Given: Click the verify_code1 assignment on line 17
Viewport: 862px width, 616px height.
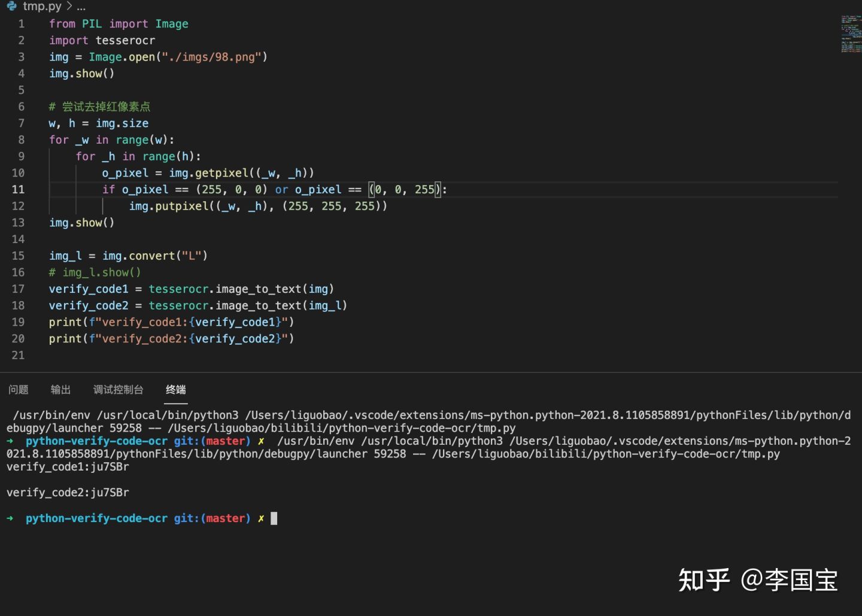Looking at the screenshot, I should click(x=192, y=289).
